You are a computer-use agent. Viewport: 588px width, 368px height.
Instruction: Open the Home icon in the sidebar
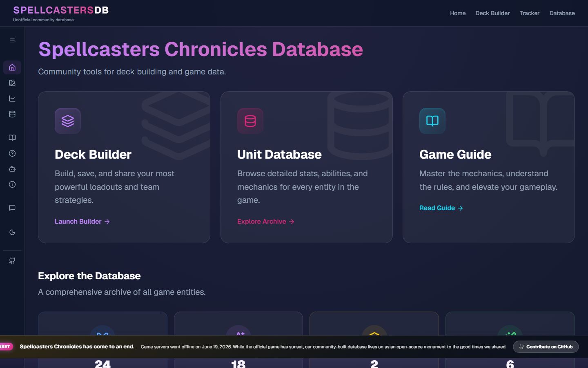pyautogui.click(x=12, y=67)
